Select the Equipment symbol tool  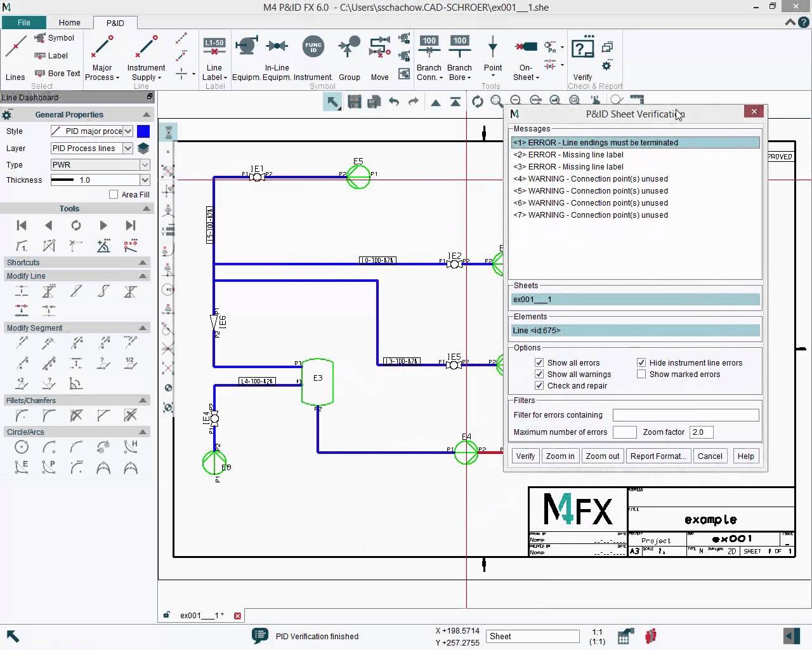tap(246, 58)
